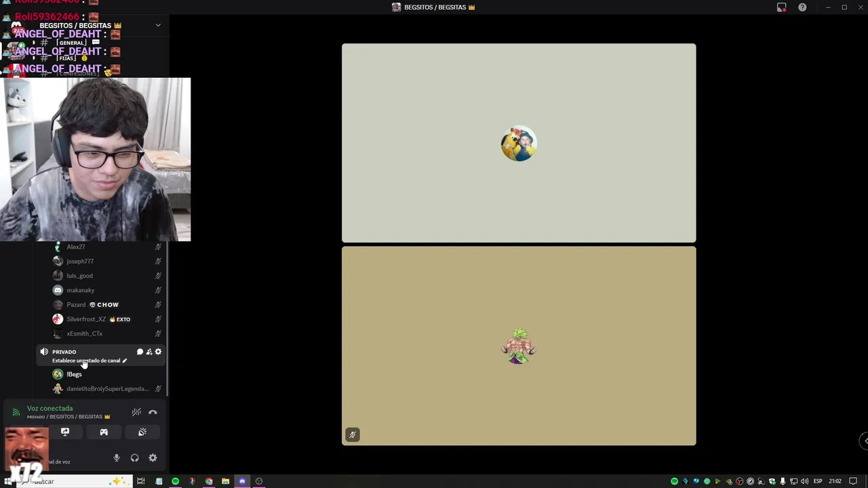The height and width of the screenshot is (488, 868).
Task: Start an activity game controller button
Action: [x=104, y=432]
